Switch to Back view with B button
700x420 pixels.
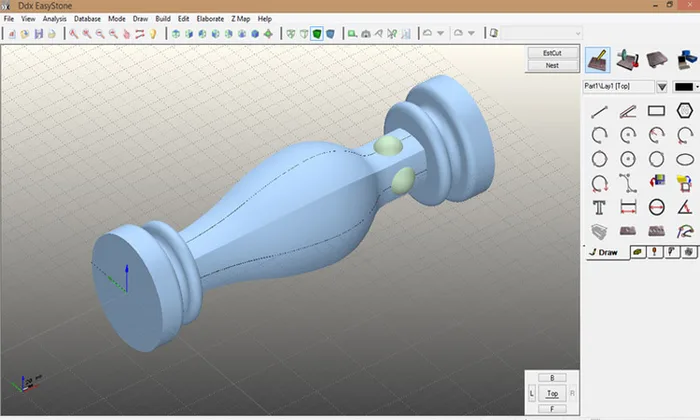click(552, 378)
